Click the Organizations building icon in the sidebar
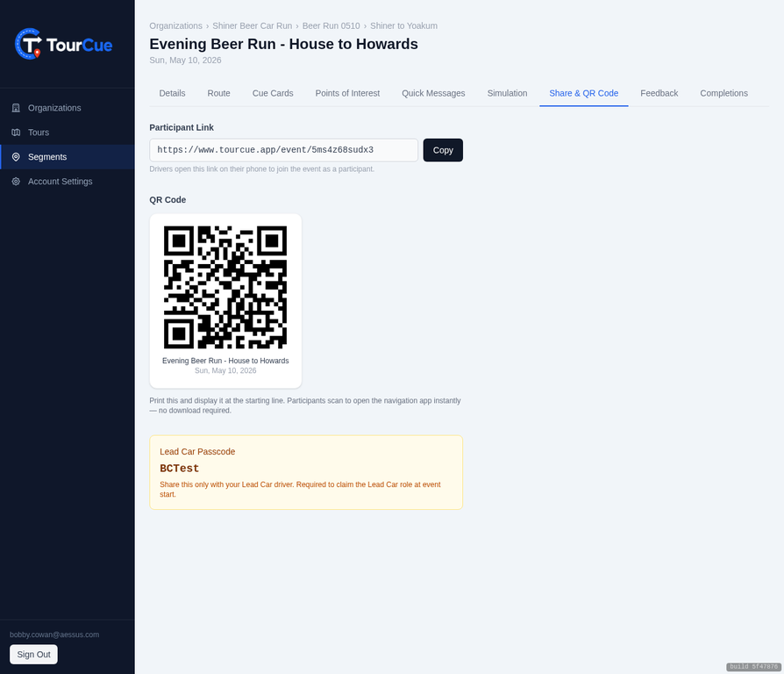Image resolution: width=784 pixels, height=674 pixels. [x=16, y=108]
